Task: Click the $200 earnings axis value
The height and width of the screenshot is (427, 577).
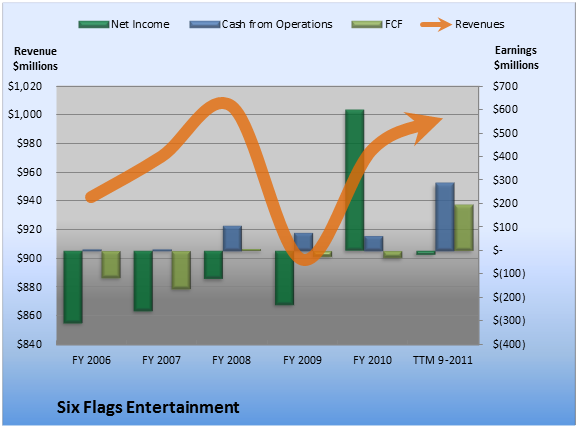Action: (x=505, y=203)
